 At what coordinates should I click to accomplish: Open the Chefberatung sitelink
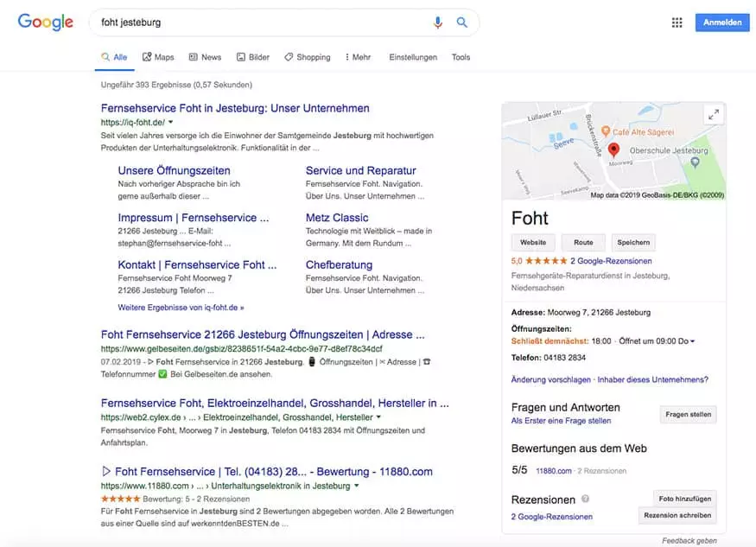[x=339, y=264]
